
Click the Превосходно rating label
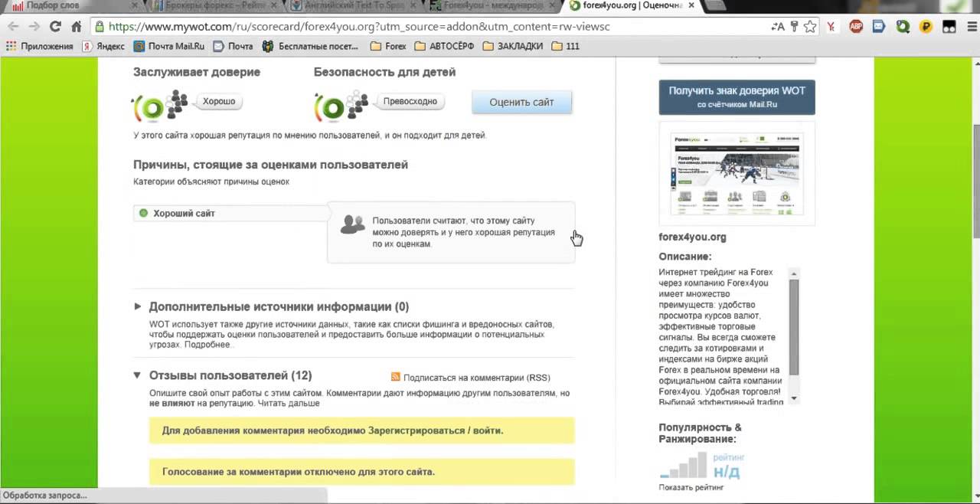(410, 101)
